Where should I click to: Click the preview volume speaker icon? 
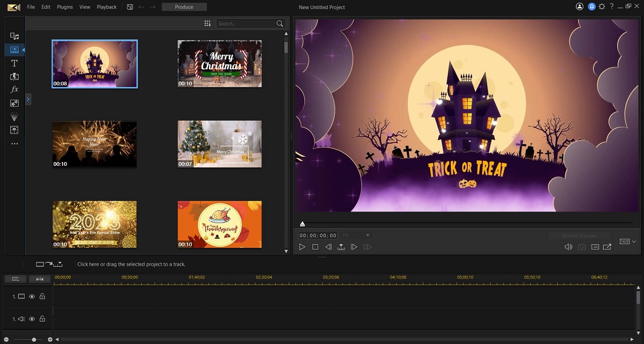(568, 247)
